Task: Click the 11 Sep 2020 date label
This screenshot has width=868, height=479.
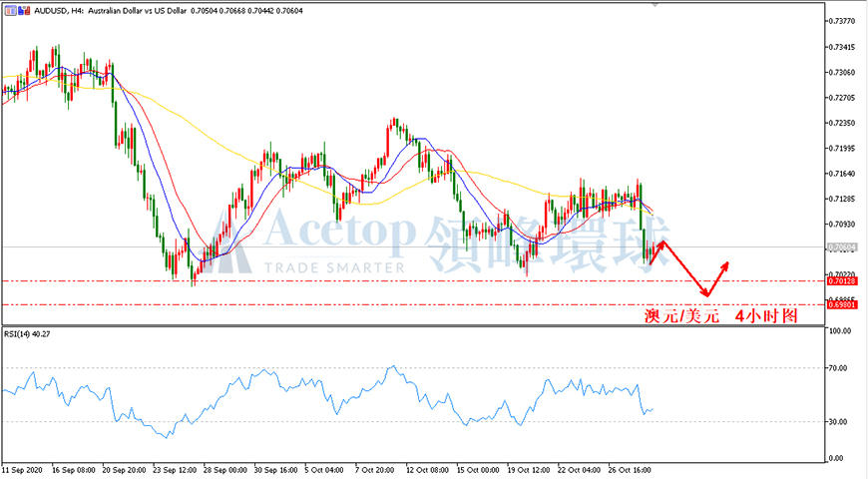Action: 23,470
